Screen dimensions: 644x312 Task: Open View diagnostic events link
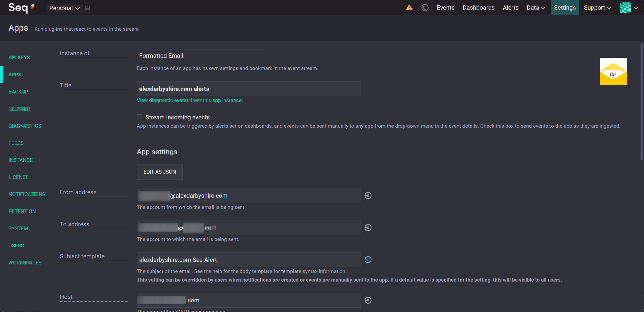[190, 100]
